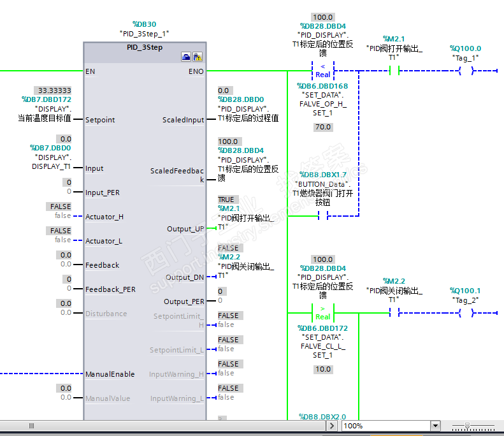Select the less-than Real comparator
The height and width of the screenshot is (436, 504).
[322, 71]
